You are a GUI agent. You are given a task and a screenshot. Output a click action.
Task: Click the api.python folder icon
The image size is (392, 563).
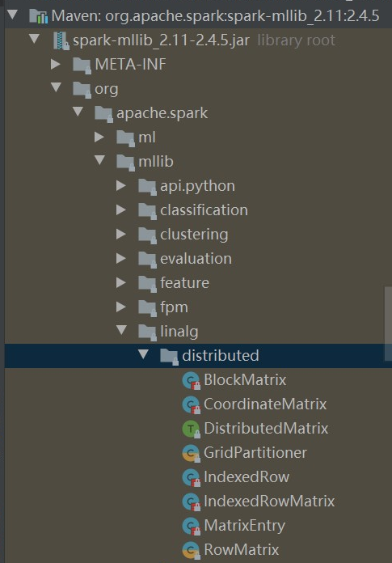point(147,187)
